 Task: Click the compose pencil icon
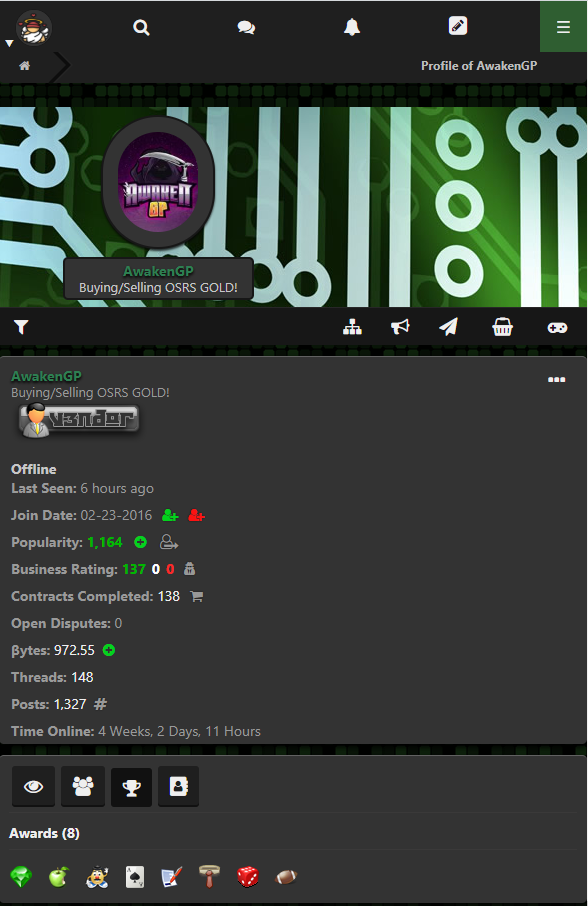(457, 26)
